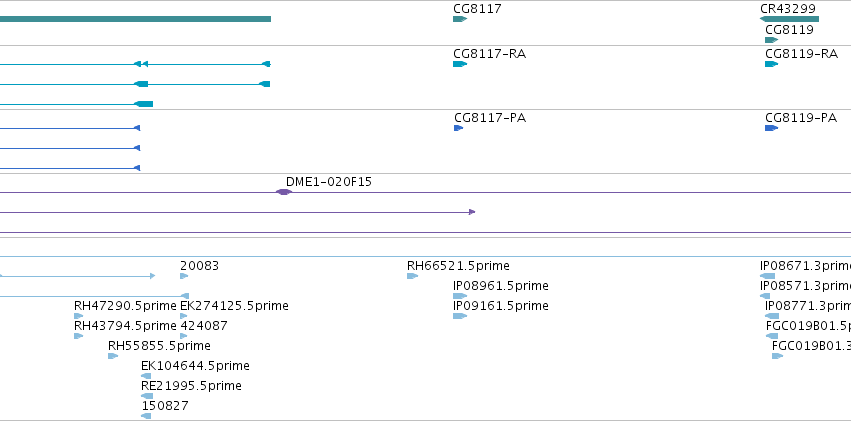Click the RH55855.5prime EST arrow
This screenshot has height=421, width=851.
[x=113, y=356]
